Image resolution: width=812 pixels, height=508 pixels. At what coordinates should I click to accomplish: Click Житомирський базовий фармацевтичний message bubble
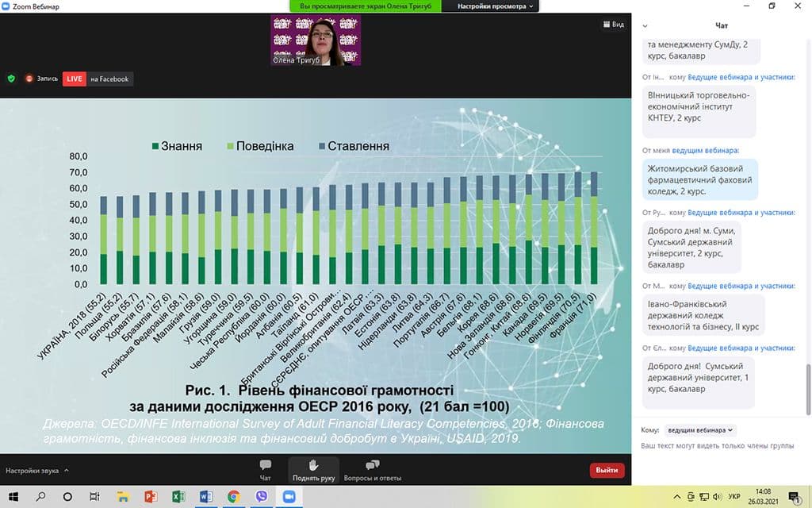coord(699,180)
